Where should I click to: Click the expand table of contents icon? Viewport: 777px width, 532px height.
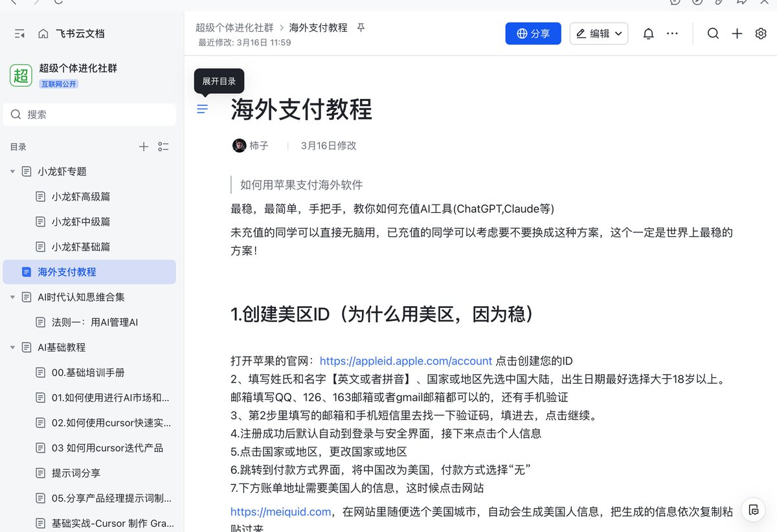coord(203,109)
